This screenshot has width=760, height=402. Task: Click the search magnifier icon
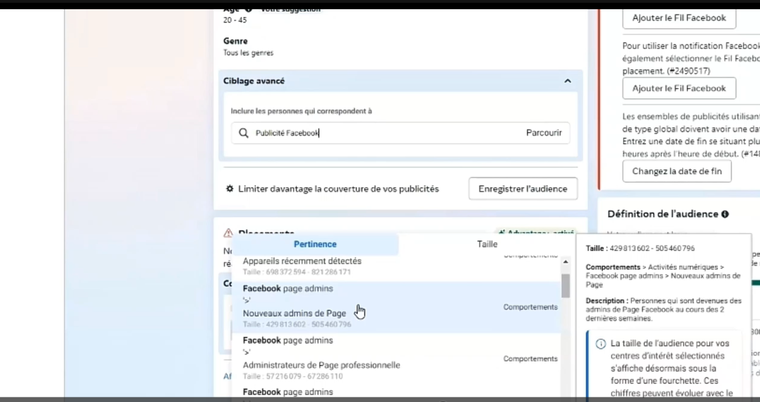point(244,133)
